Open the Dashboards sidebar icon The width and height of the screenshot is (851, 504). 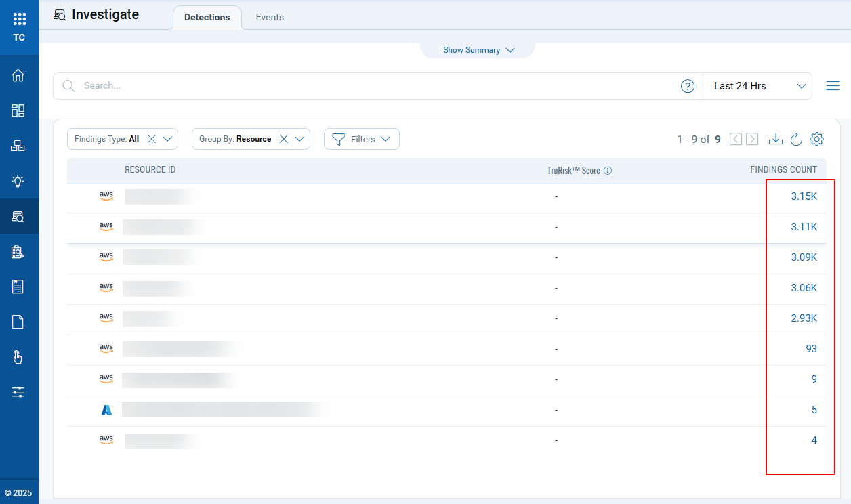point(19,110)
